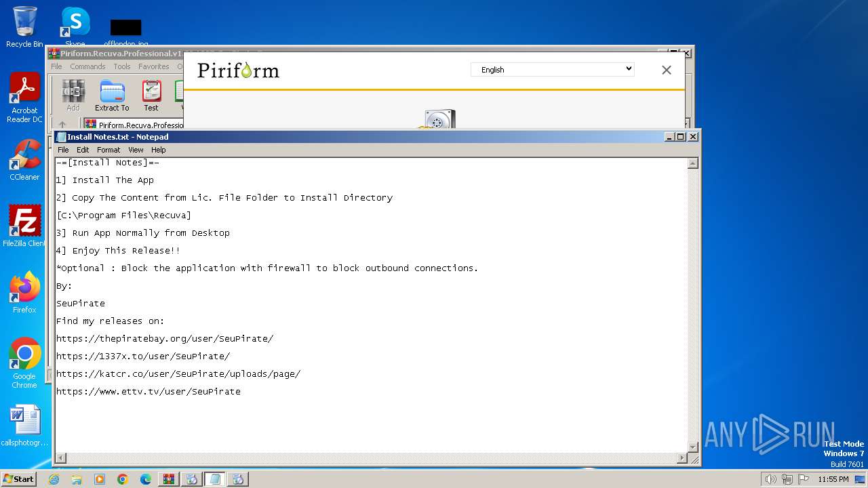Open WinRAR Favorites menu
Screen dimensions: 868x488
coord(154,66)
